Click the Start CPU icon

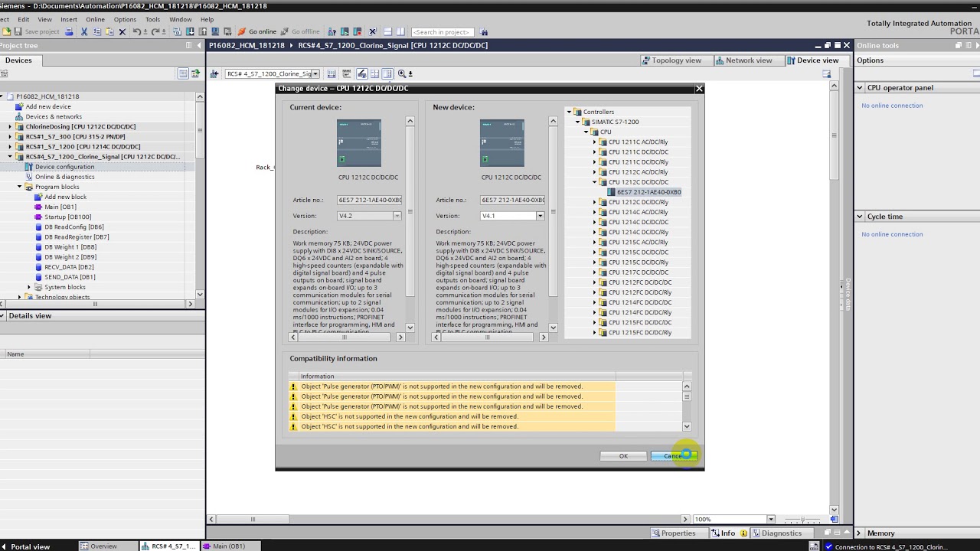pos(345,31)
